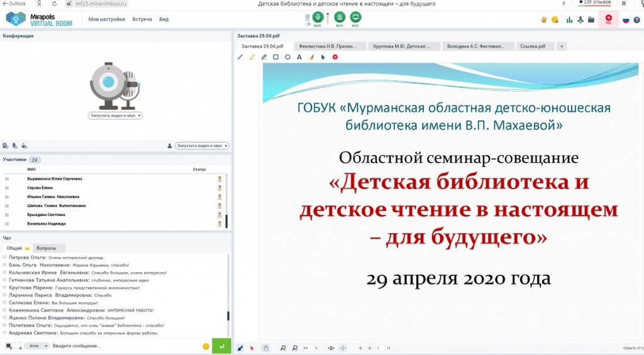Click the red delete annotations icon
The height and width of the screenshot is (355, 644).
point(335,57)
